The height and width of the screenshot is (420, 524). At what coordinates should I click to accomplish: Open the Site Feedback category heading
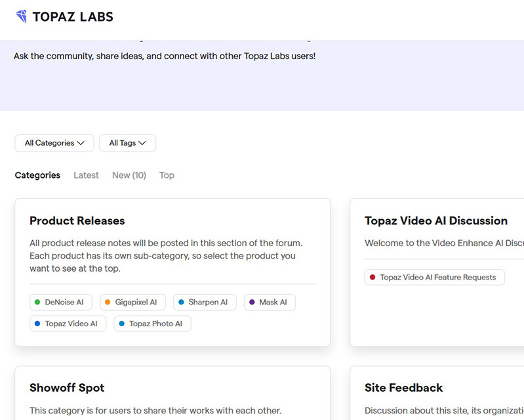(x=403, y=388)
